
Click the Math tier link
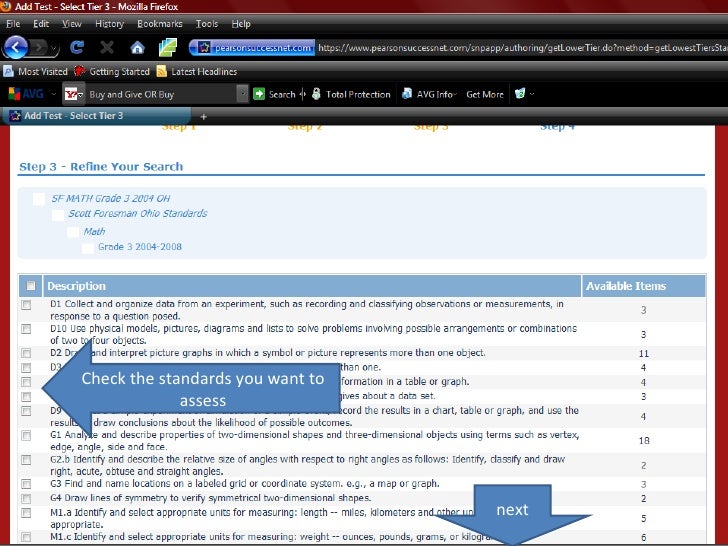(x=94, y=231)
